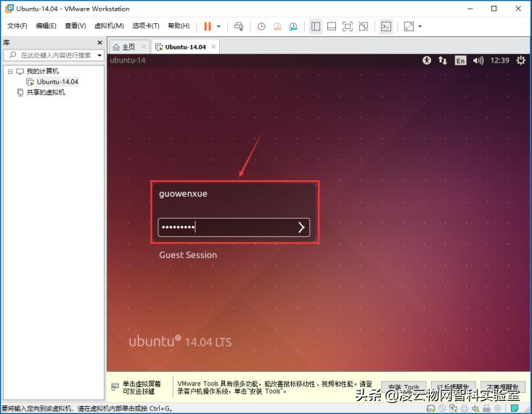Collapse the 我的计算机 tree node
The width and height of the screenshot is (532, 414).
[x=10, y=71]
